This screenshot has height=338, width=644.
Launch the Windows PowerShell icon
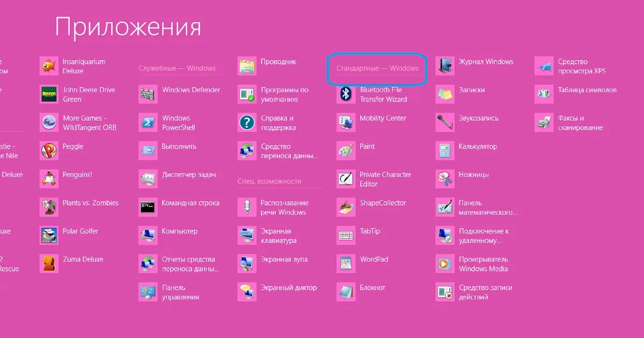(148, 123)
